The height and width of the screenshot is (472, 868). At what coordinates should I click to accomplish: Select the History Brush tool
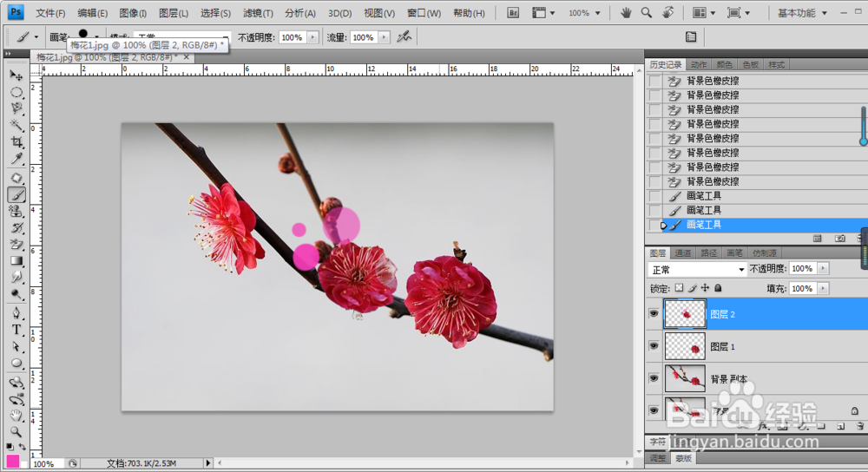tap(16, 228)
